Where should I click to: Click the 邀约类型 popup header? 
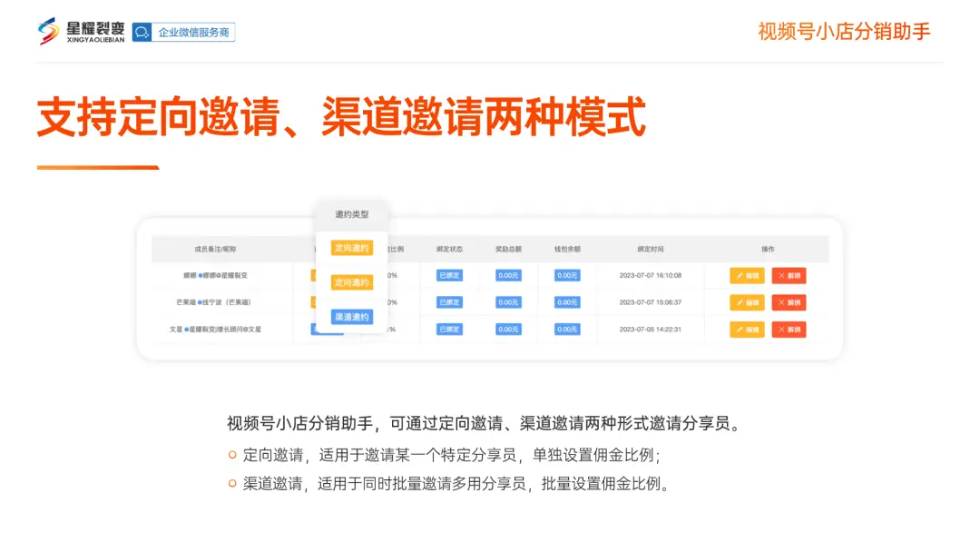click(x=352, y=214)
